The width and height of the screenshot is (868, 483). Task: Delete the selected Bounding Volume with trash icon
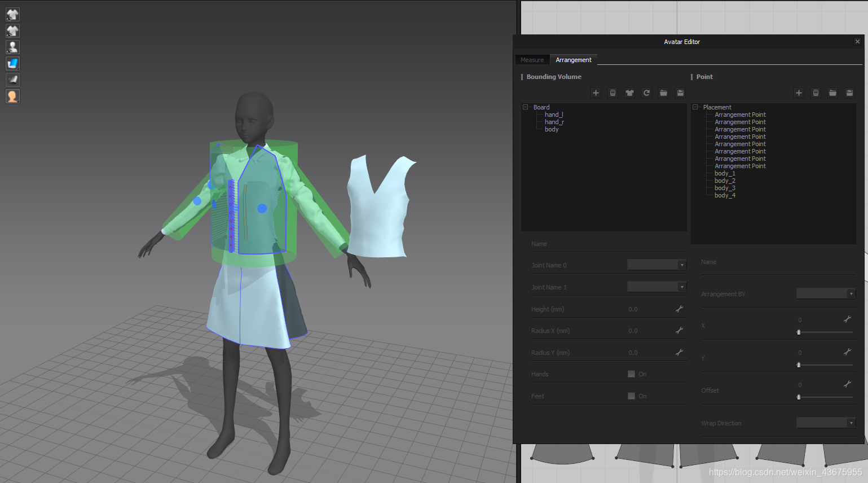click(x=613, y=93)
